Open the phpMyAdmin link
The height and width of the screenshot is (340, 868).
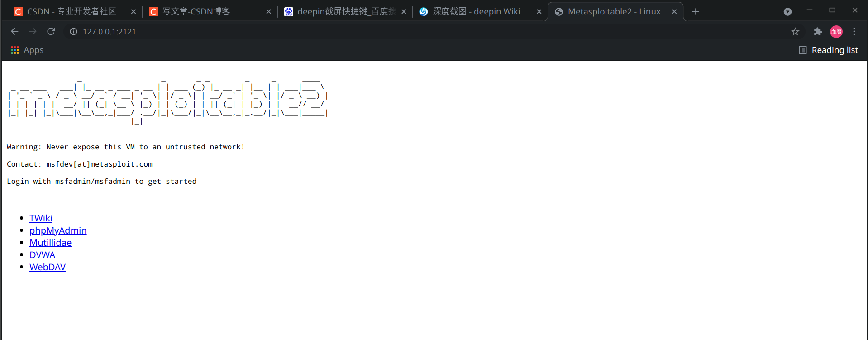click(58, 230)
